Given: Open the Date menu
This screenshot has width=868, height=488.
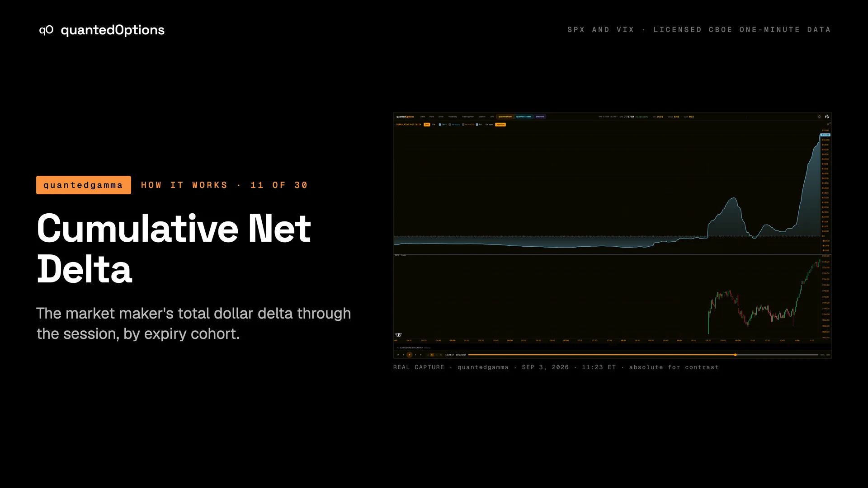Looking at the screenshot, I should (x=423, y=117).
